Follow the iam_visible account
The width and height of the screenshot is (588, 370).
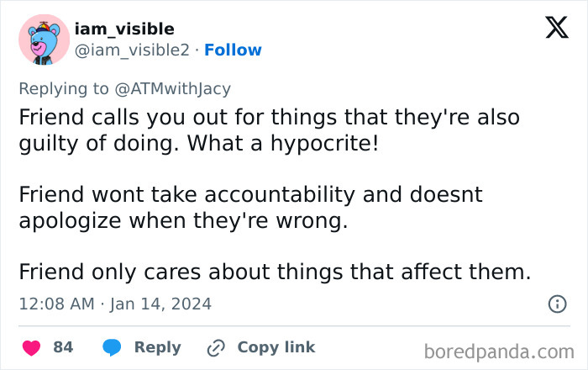pos(233,50)
